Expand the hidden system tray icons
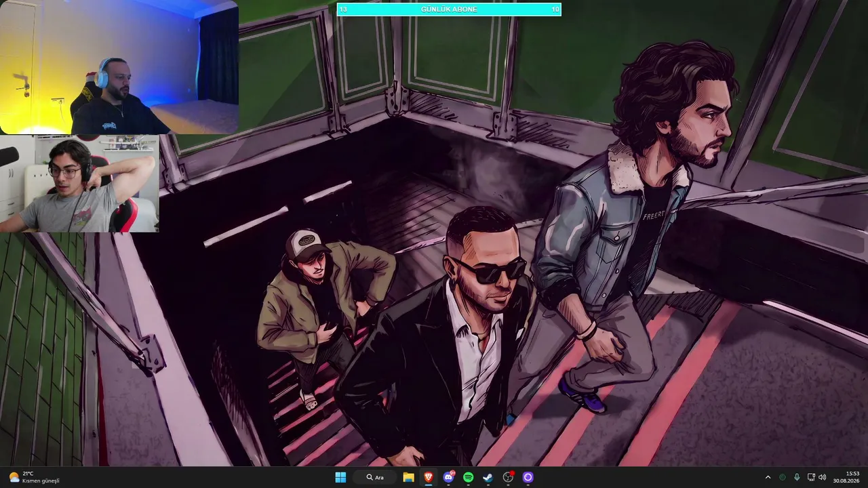Image resolution: width=868 pixels, height=488 pixels. [768, 477]
